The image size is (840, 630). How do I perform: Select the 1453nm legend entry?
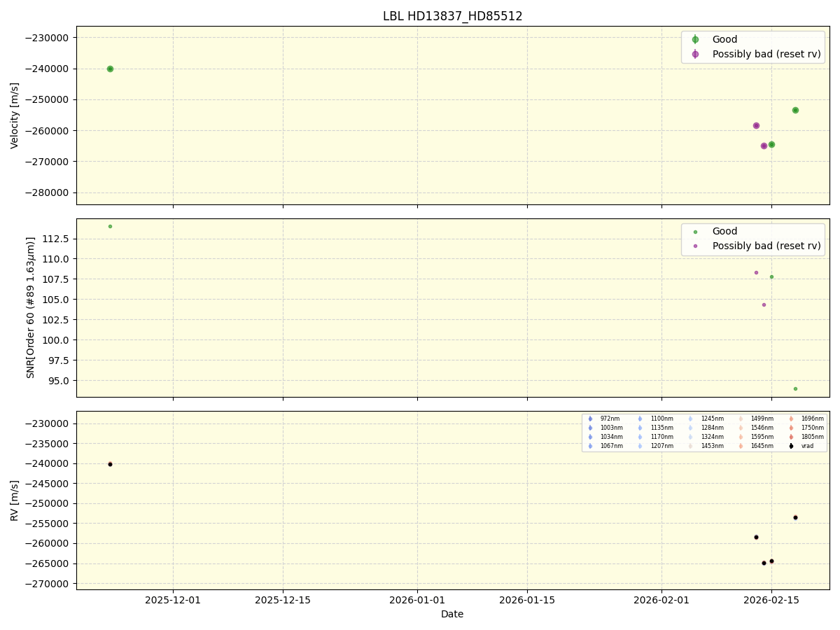(712, 446)
